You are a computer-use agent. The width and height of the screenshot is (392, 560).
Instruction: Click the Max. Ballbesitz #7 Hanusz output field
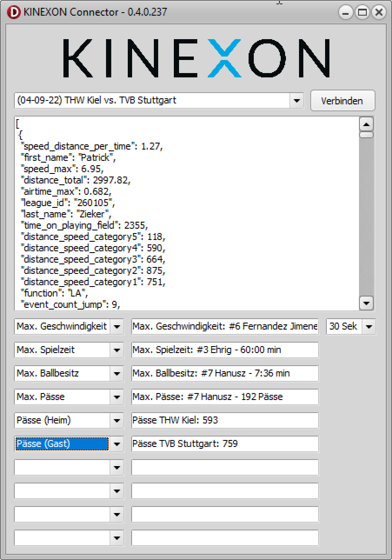(x=225, y=373)
